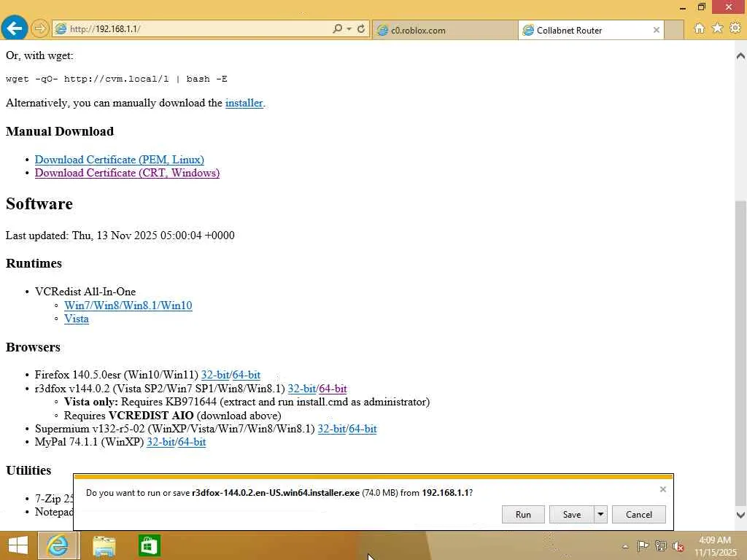This screenshot has height=560, width=747.
Task: Download Certificate (CRT, Windows) link
Action: point(127,173)
